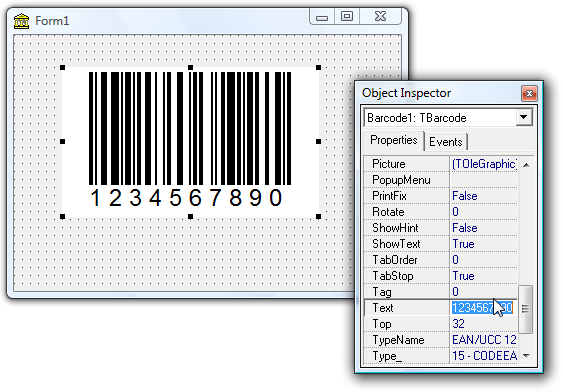
Task: Click the barcode's left-middle resize handle
Action: (62, 142)
